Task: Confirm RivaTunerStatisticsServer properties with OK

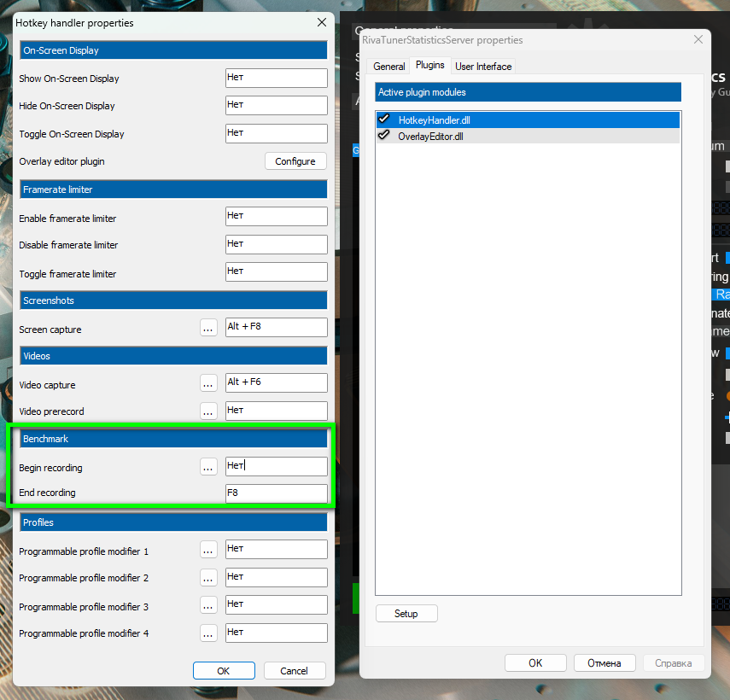Action: 535,662
